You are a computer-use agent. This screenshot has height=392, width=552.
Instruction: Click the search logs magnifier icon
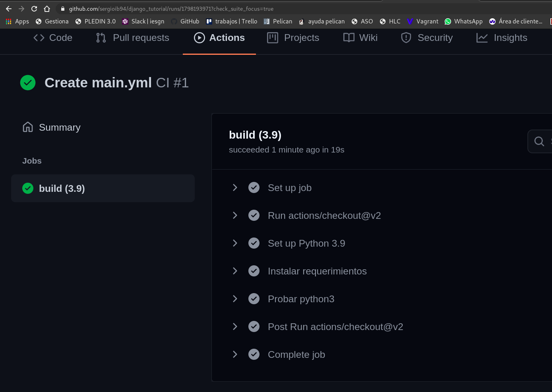539,141
